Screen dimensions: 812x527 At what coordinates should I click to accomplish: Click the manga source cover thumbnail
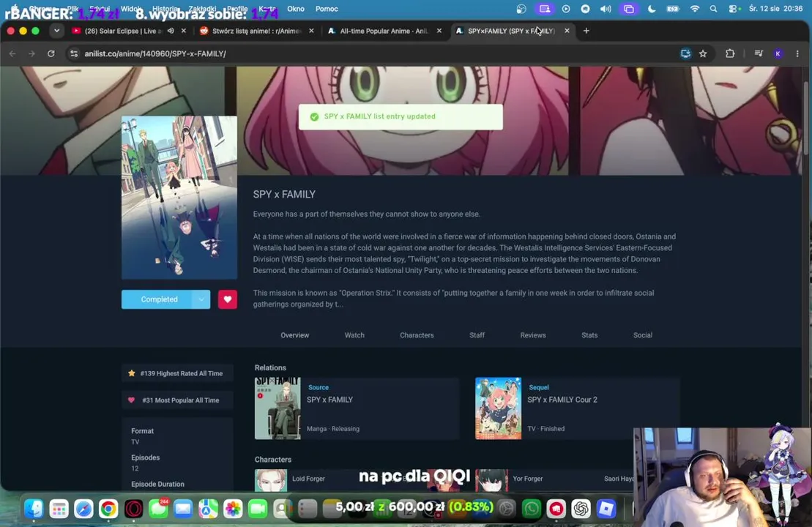point(278,408)
